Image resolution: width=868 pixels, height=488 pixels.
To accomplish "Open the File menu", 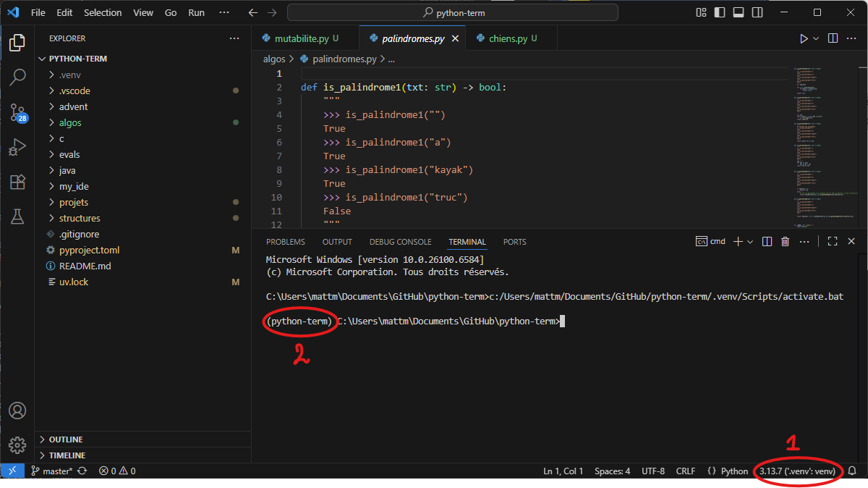I will (x=38, y=12).
